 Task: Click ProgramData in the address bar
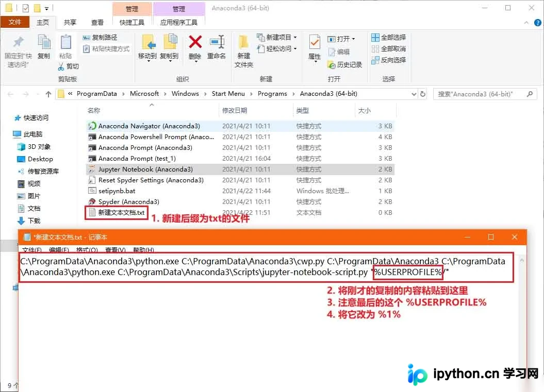97,94
